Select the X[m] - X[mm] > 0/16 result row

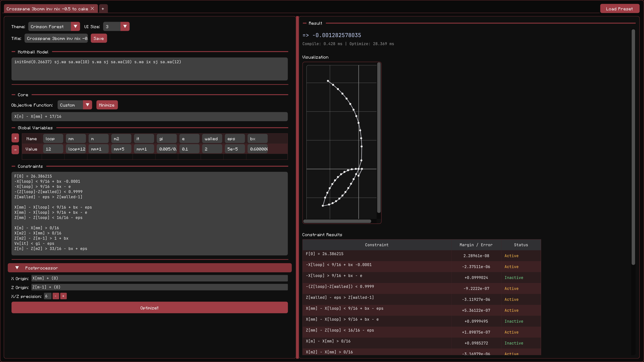pyautogui.click(x=422, y=343)
